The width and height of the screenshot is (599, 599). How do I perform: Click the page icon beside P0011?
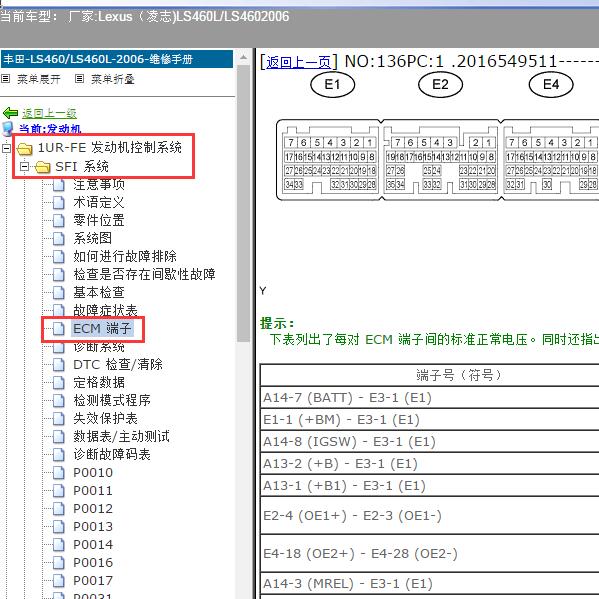tap(58, 491)
